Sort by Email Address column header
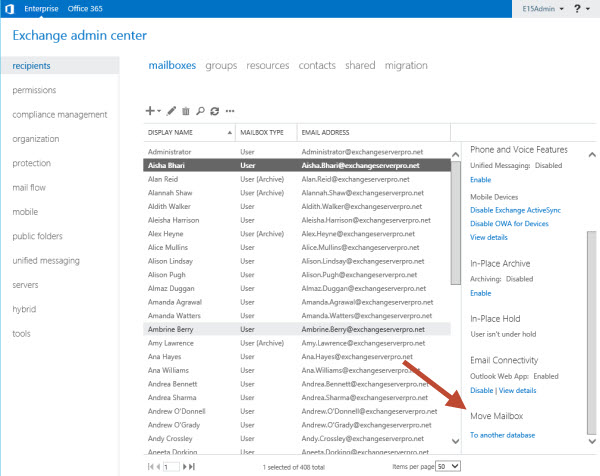Screen dimensions: 600x476 click(374, 132)
